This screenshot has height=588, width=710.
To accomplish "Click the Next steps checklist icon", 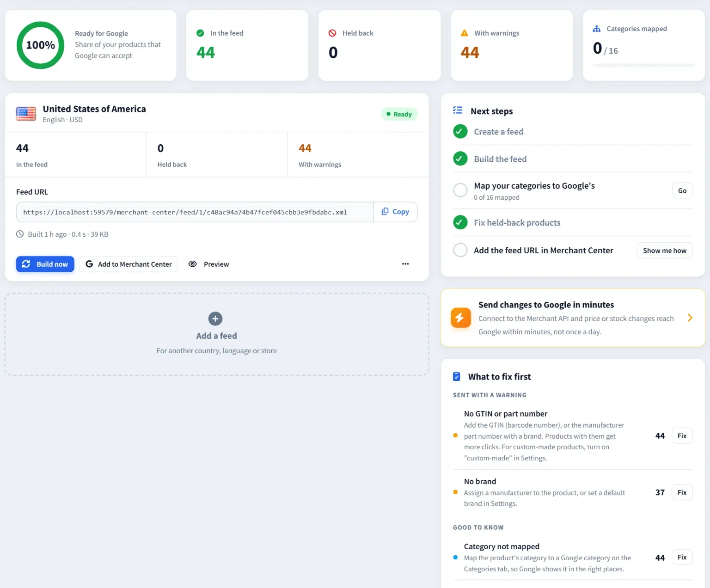I will pyautogui.click(x=458, y=110).
